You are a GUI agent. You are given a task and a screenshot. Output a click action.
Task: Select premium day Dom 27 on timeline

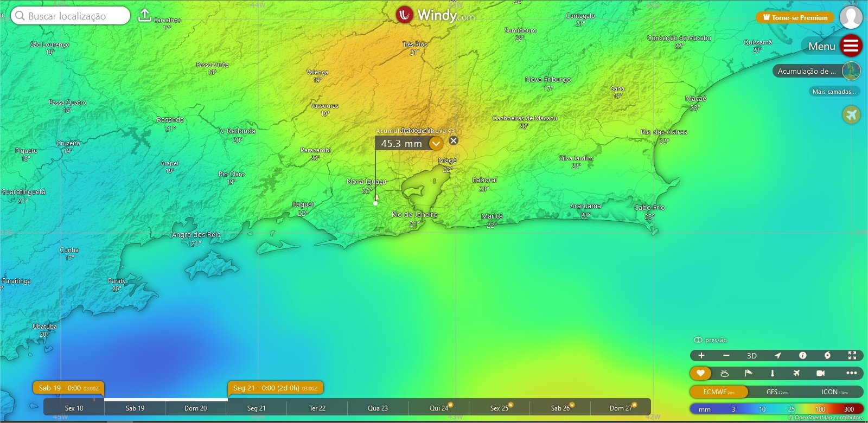621,408
